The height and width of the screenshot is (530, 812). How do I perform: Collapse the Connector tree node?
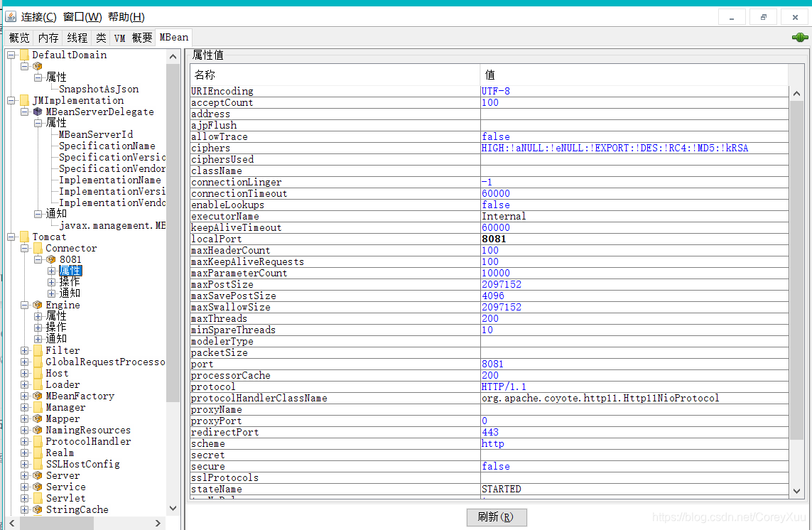(x=24, y=248)
